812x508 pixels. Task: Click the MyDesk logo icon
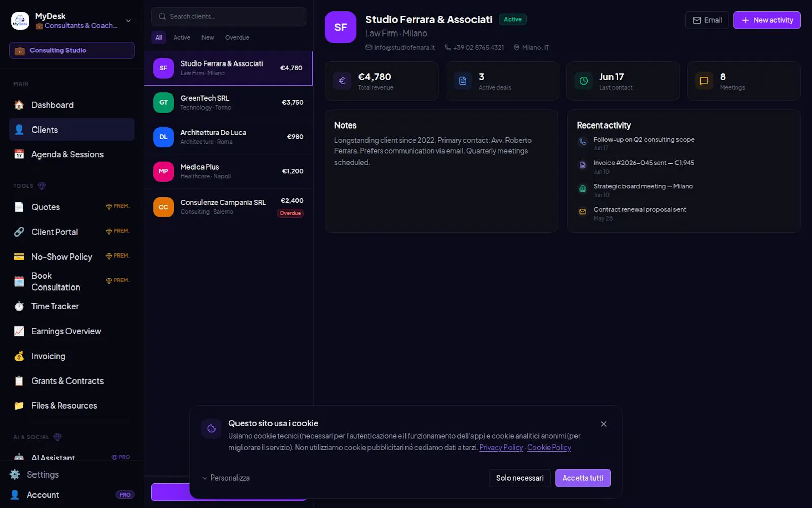coord(20,21)
